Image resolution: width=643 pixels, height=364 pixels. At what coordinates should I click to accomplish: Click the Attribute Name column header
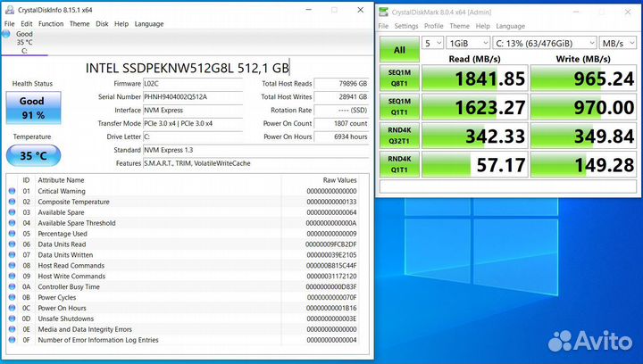61,180
